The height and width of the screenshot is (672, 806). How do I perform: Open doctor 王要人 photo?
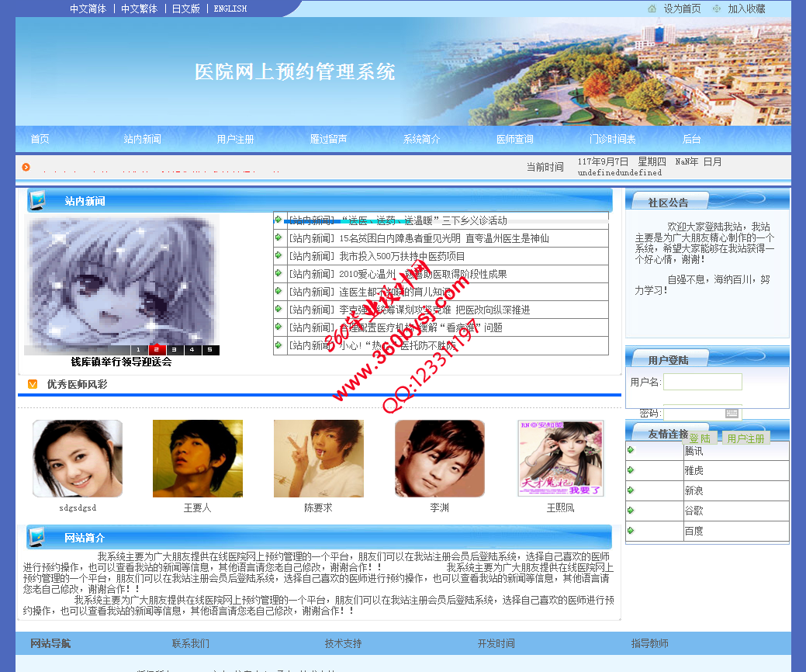coord(198,459)
